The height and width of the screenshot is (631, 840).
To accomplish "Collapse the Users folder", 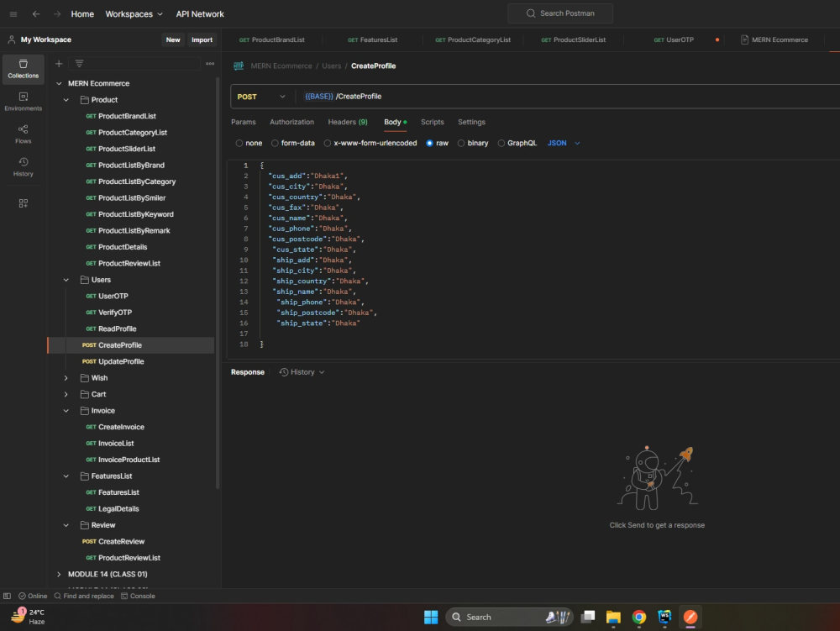I will coord(66,280).
